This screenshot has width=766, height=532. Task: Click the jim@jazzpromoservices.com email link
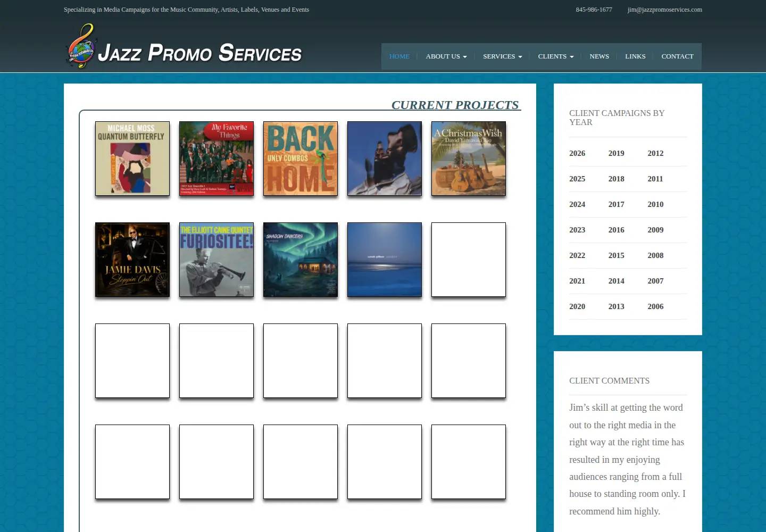pyautogui.click(x=665, y=10)
